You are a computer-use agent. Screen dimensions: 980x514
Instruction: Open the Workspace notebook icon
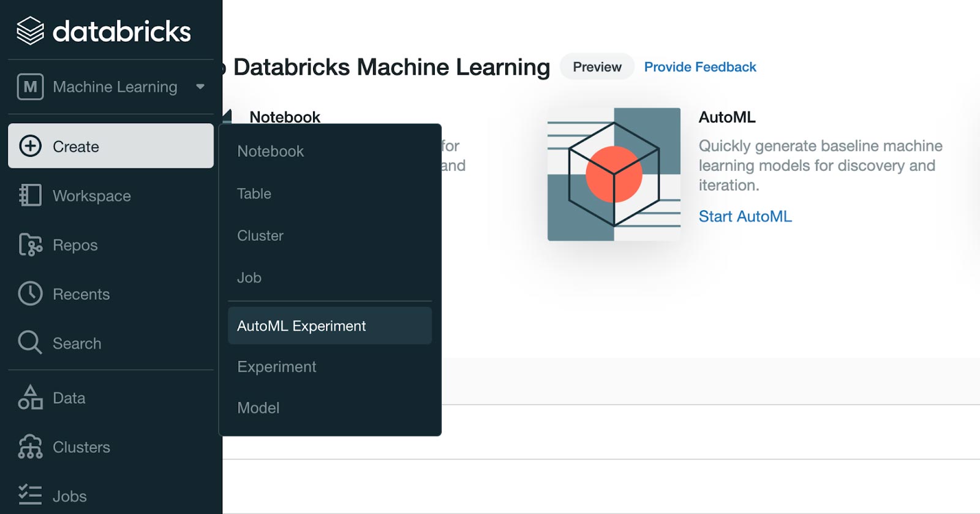30,195
